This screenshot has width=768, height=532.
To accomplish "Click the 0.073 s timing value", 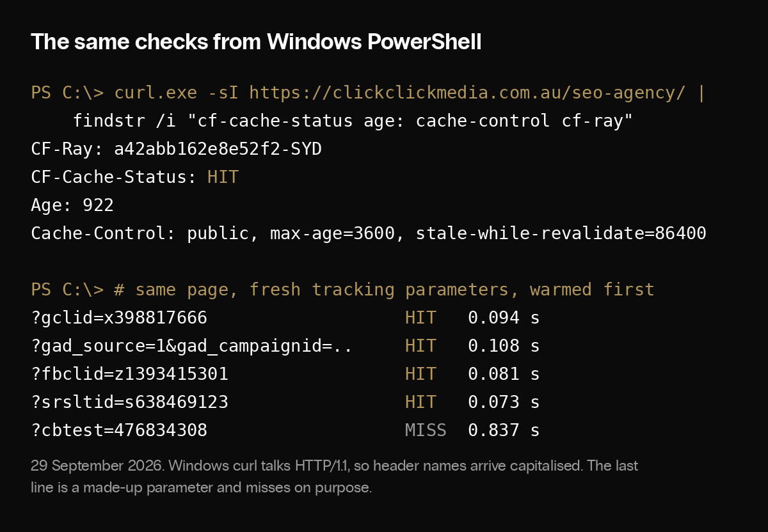I will [504, 402].
